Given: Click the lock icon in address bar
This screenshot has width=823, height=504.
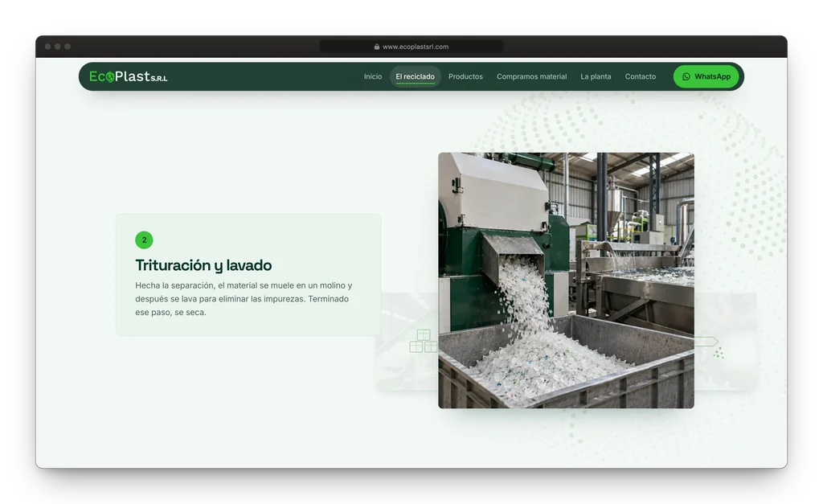Looking at the screenshot, I should click(x=377, y=47).
